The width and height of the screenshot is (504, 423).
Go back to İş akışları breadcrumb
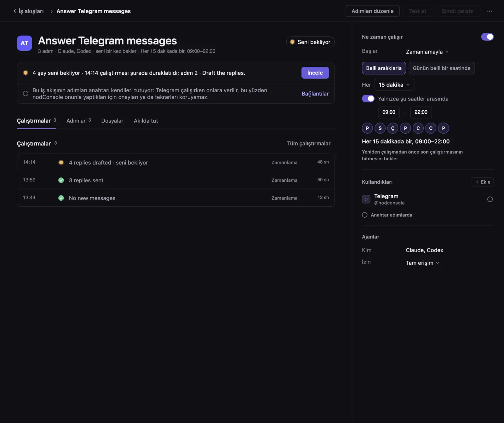click(x=31, y=11)
